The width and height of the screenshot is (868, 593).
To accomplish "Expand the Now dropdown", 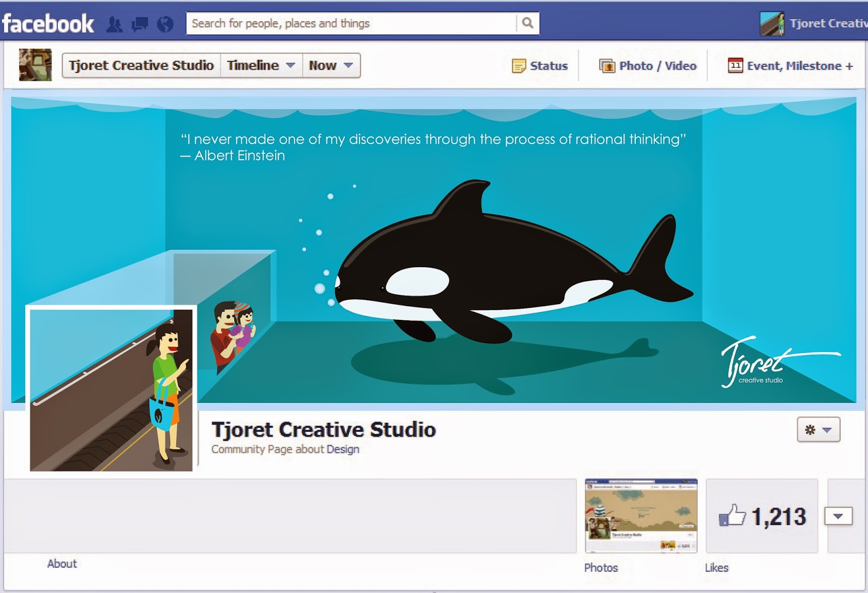I will coord(331,66).
